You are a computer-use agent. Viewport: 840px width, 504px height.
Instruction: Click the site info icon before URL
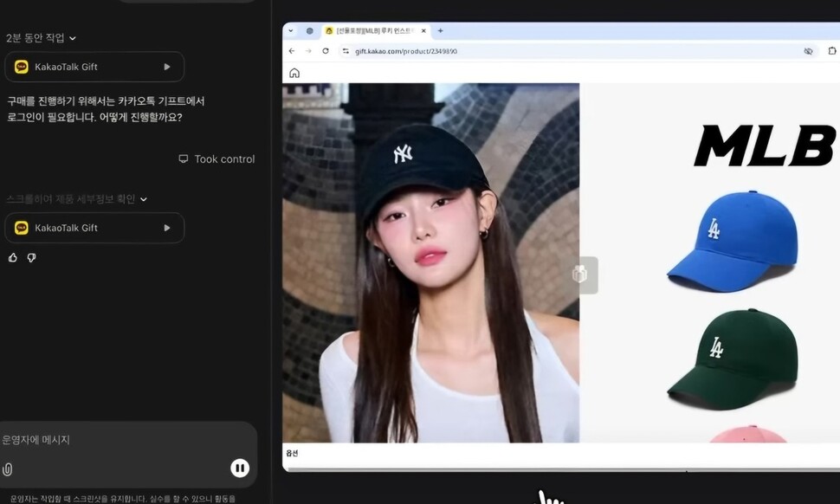pyautogui.click(x=346, y=51)
